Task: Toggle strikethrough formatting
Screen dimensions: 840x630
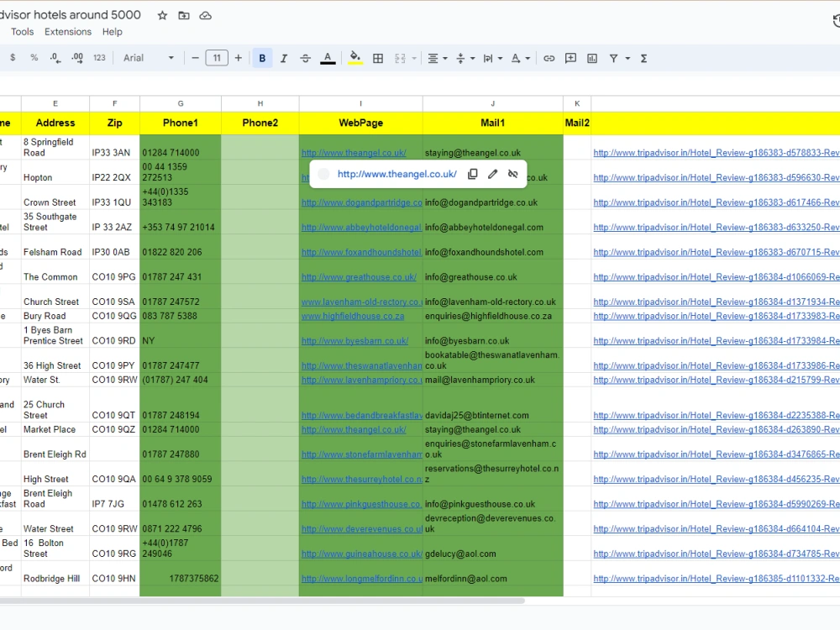Action: [305, 57]
